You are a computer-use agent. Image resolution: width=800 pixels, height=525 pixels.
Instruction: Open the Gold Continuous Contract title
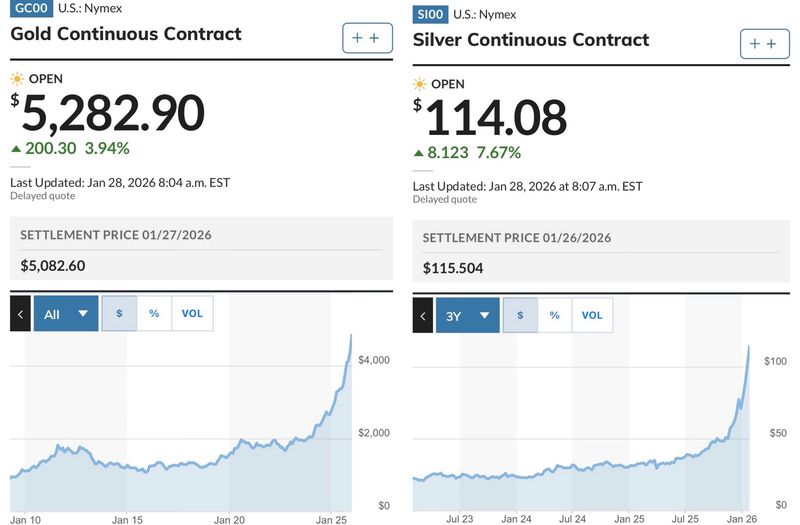tap(126, 34)
